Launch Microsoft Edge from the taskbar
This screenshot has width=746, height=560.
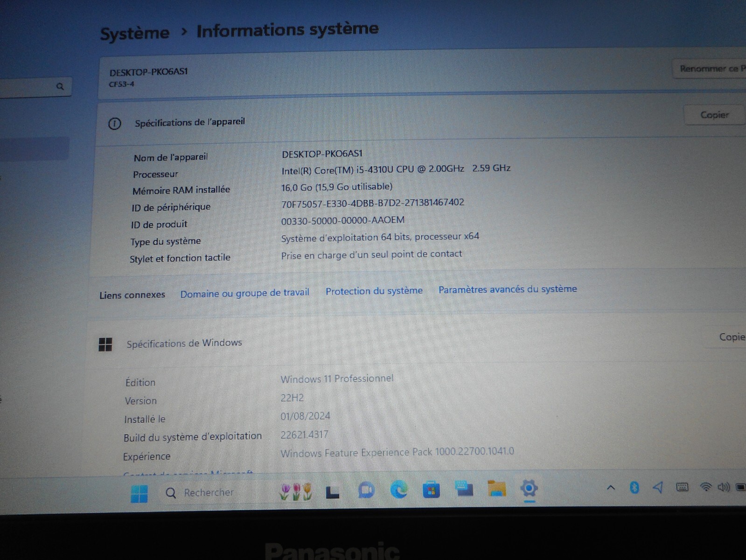(399, 490)
